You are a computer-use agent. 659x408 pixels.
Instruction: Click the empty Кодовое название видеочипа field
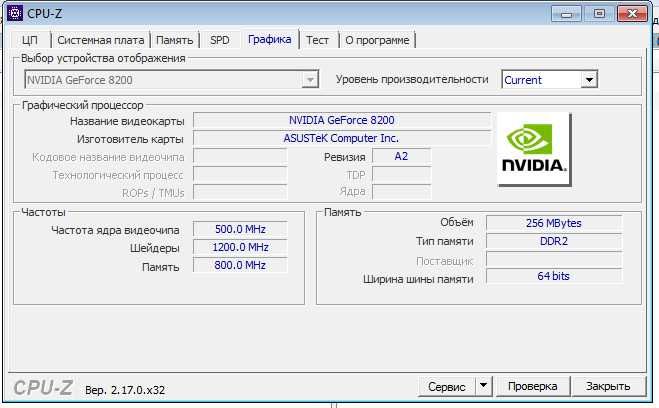point(240,156)
